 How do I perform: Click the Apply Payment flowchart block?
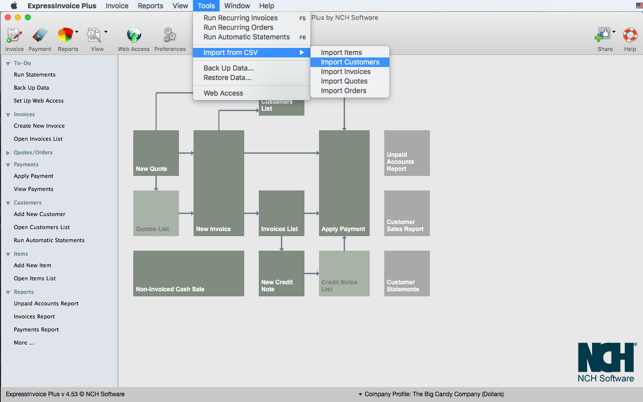point(344,183)
